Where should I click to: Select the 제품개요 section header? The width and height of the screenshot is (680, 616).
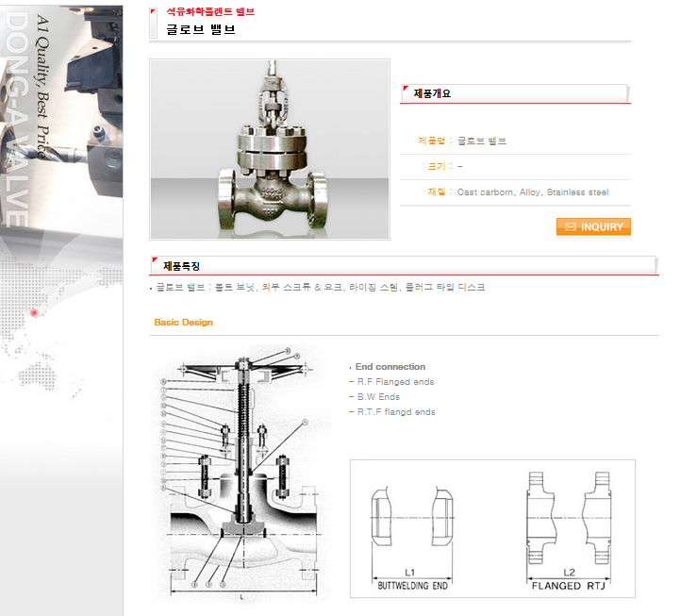(x=515, y=93)
